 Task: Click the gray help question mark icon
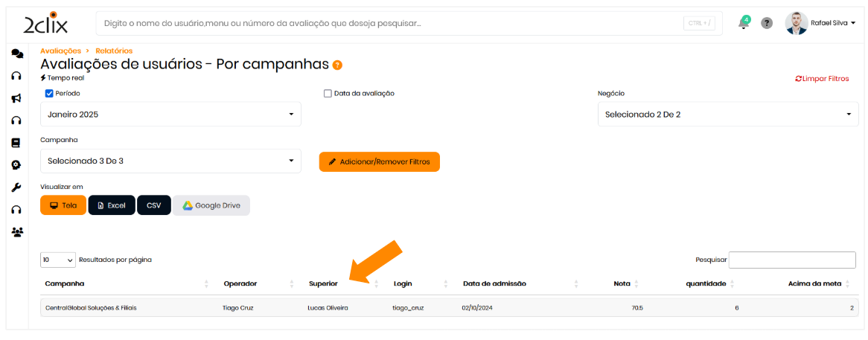pos(767,23)
